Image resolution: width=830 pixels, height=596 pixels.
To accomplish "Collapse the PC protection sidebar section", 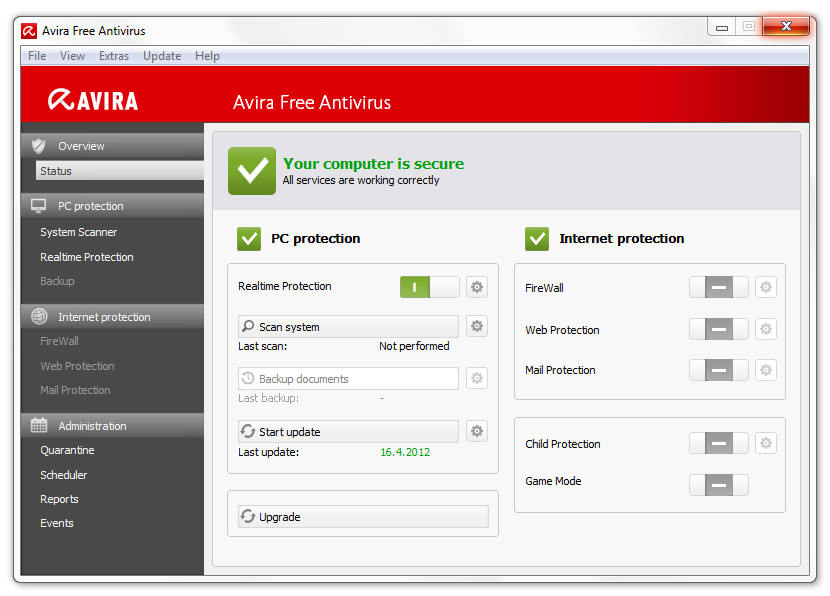I will [x=112, y=206].
